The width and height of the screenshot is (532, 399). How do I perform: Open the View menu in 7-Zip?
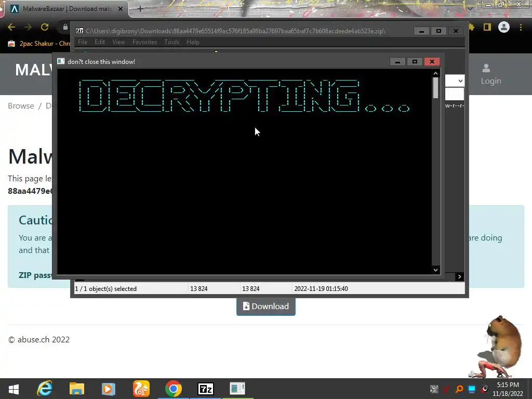tap(118, 42)
